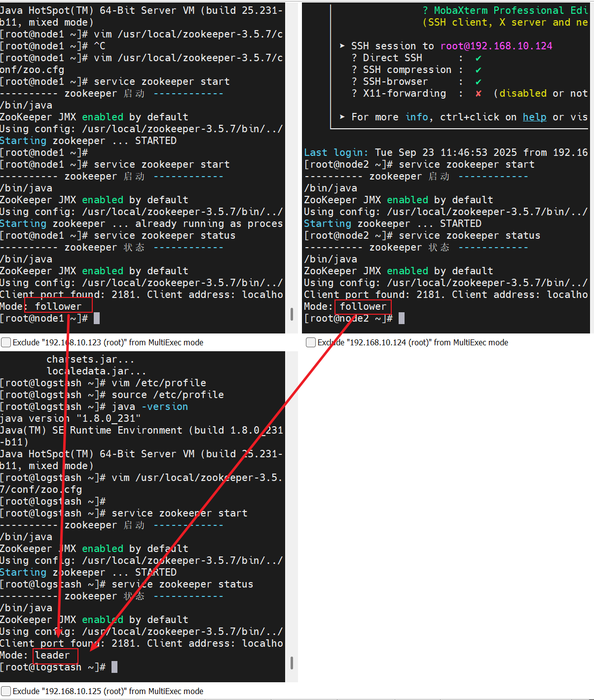Click 'Starting zookeeper ... STARTED' in node2
Viewport: 594px width, 700px height.
coord(393,223)
